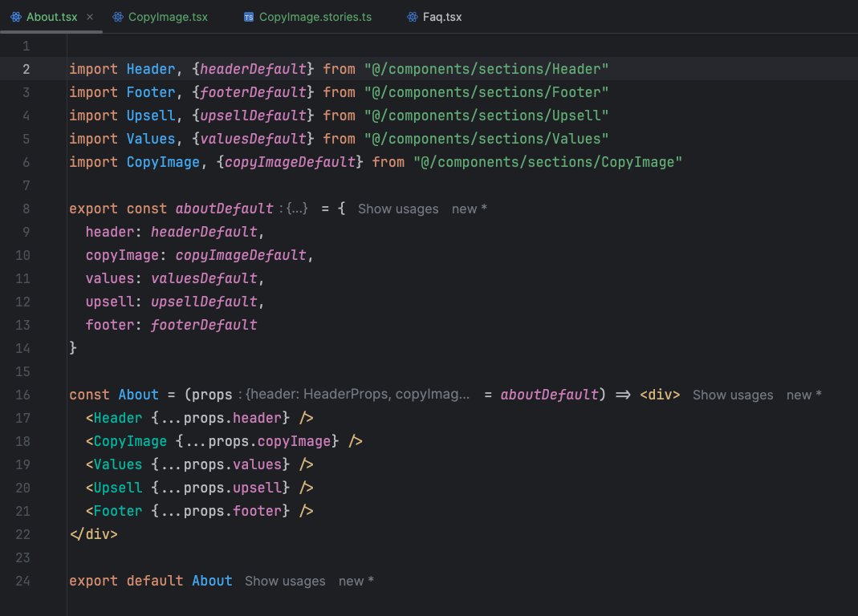
Task: Switch to the CopyImage.tsx tab
Action: pyautogui.click(x=166, y=15)
